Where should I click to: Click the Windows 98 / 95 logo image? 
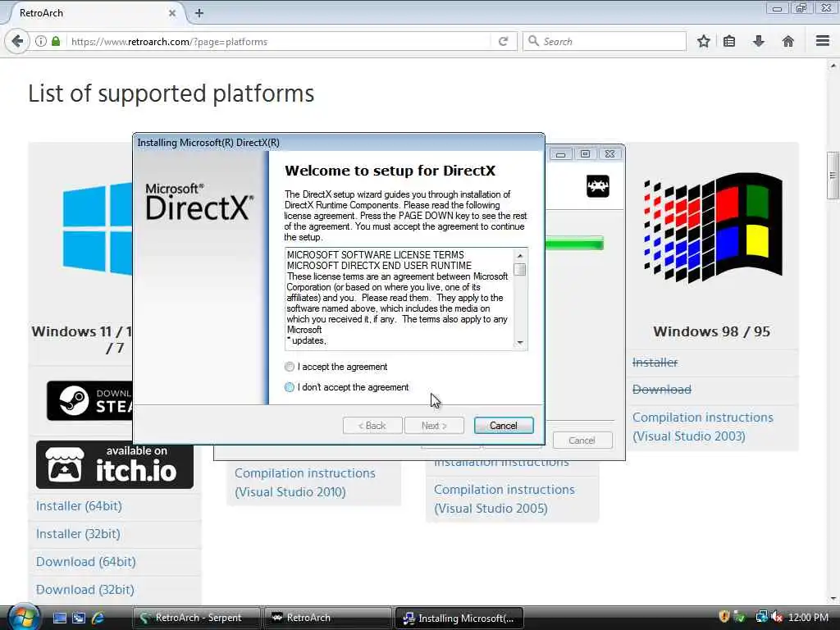point(713,228)
